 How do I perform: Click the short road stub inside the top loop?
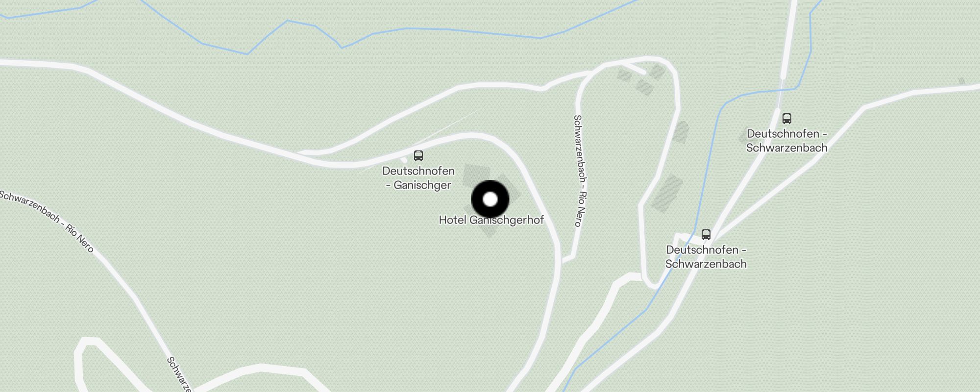633,69
